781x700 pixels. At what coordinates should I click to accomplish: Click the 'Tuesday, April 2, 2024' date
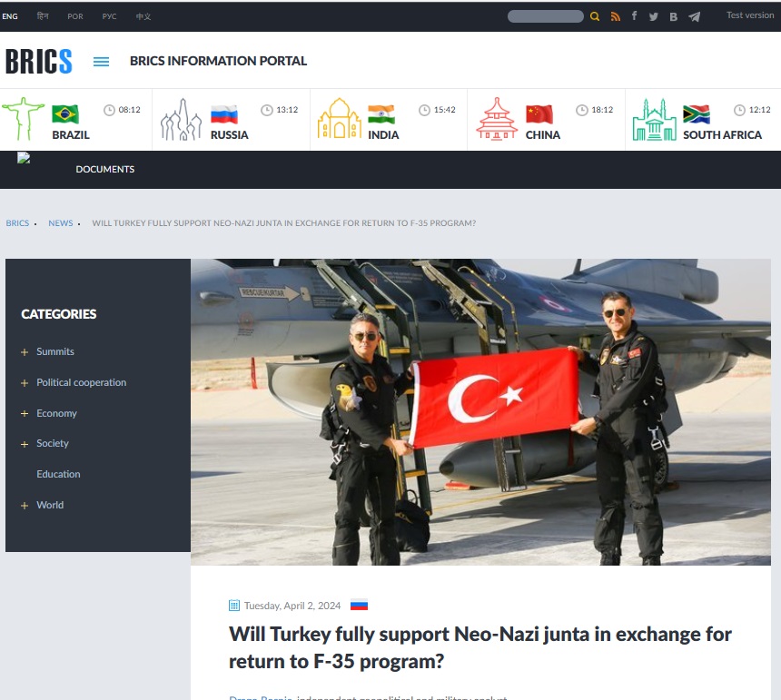click(x=292, y=606)
